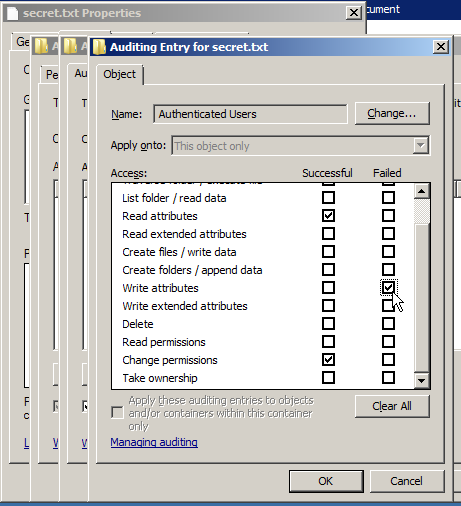Check Failed for Create folders / append data
Viewport: 461px width, 506px height.
[388, 270]
